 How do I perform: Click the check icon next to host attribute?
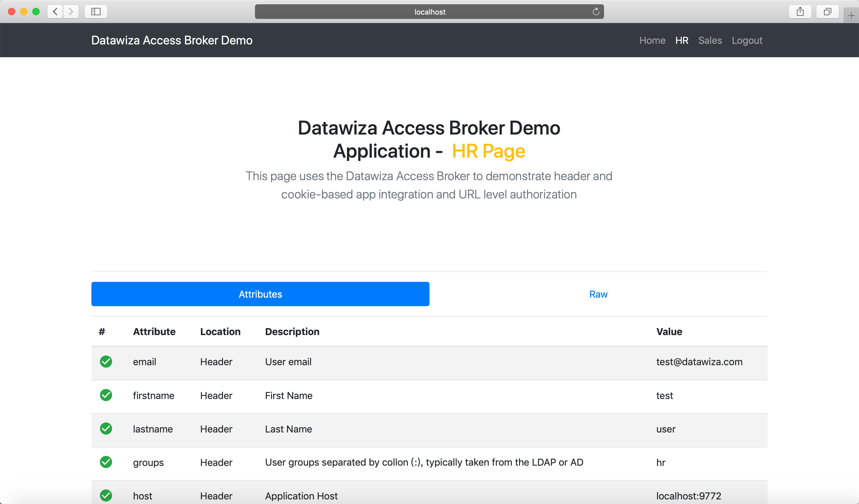click(106, 495)
